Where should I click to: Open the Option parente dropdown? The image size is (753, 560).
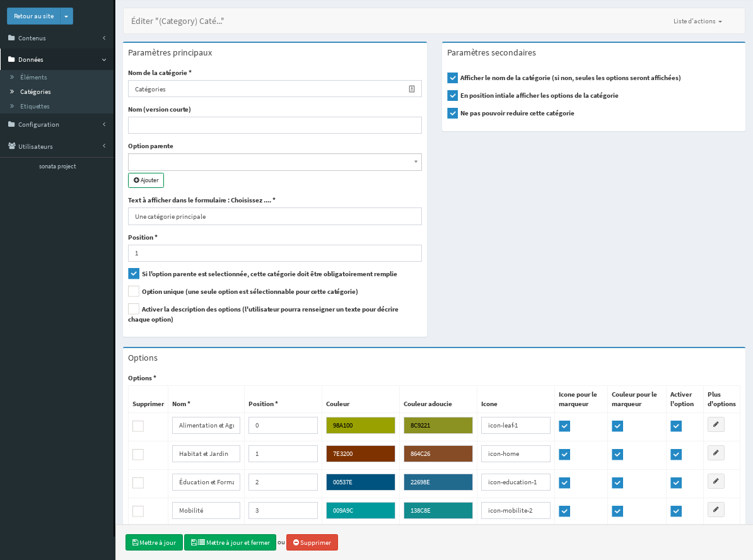[x=275, y=162]
